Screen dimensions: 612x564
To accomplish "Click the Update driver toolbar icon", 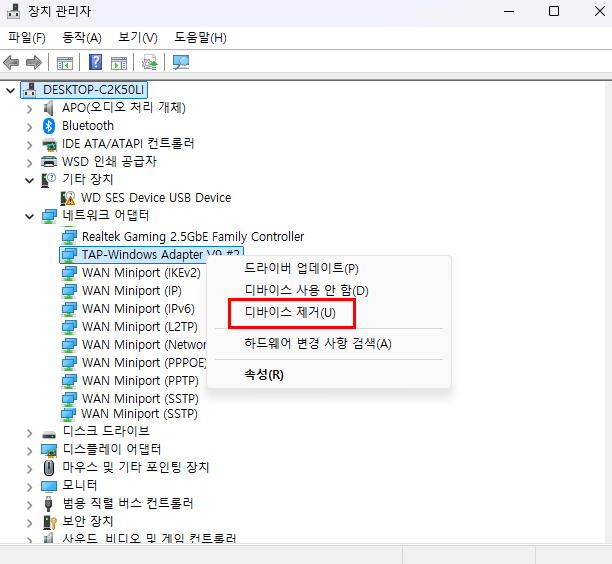I will pos(149,62).
